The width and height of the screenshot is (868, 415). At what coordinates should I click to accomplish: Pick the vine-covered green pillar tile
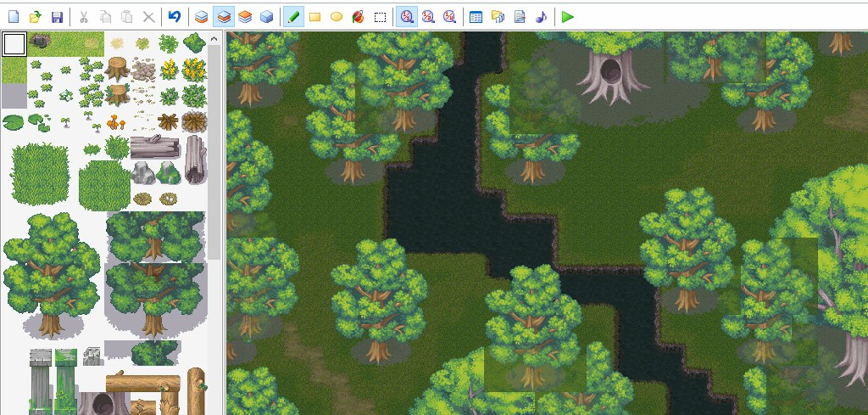(x=66, y=381)
